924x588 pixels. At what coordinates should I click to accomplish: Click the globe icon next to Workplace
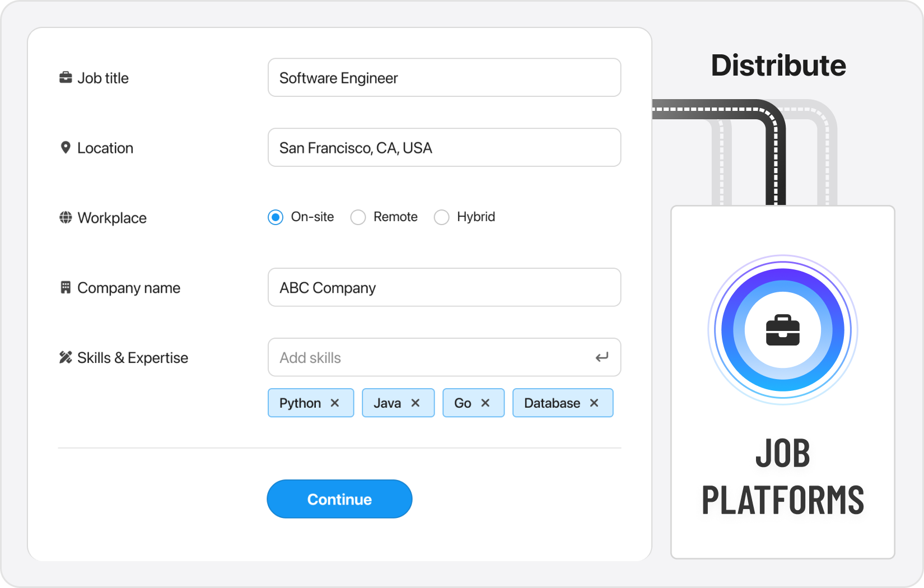tap(66, 218)
